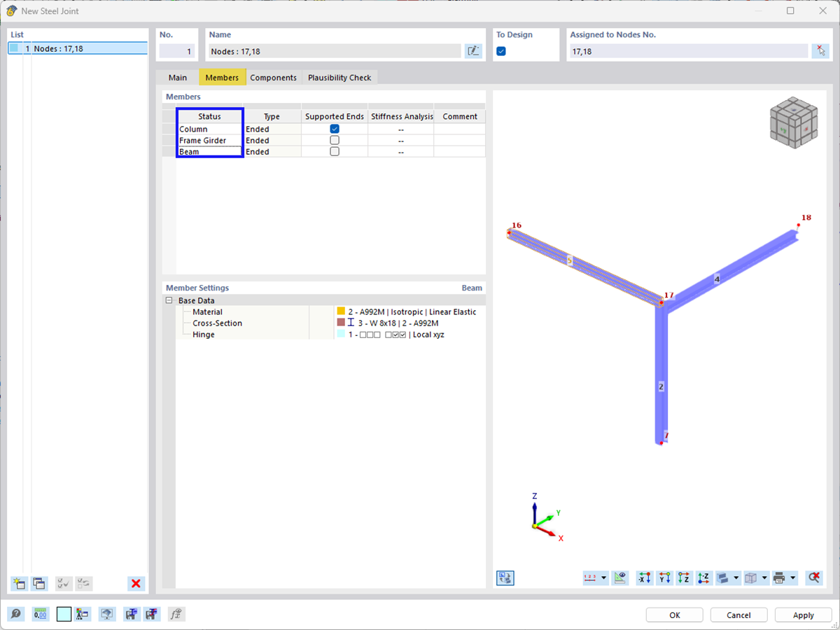
Task: Click the fx formula icon
Action: (x=176, y=615)
